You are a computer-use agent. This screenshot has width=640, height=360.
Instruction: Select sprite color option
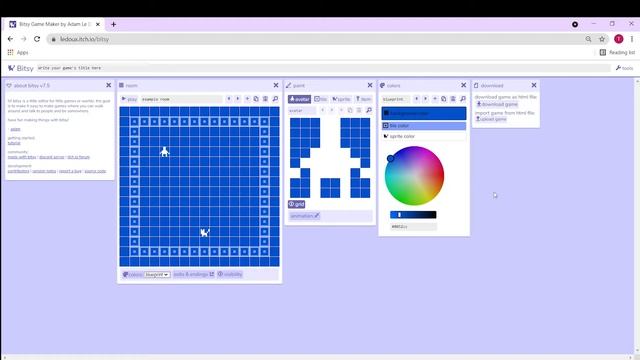pyautogui.click(x=424, y=136)
